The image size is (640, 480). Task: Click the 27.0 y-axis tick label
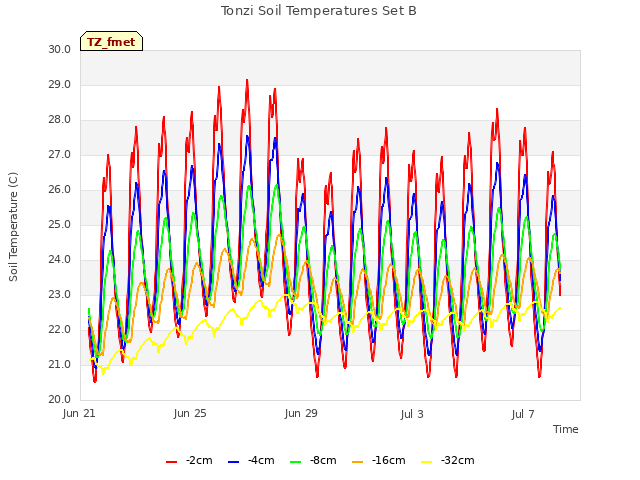60,155
